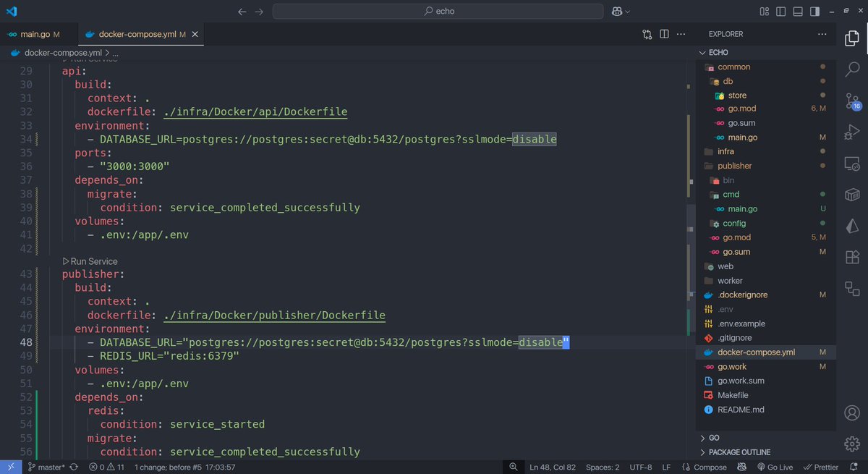The image size is (868, 474).
Task: Open the Manage gear icon
Action: [851, 444]
